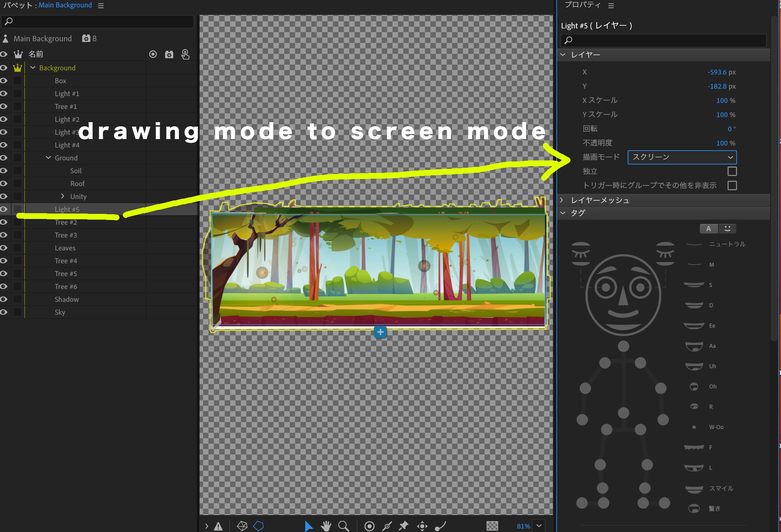This screenshot has height=532, width=781.
Task: Select the arrow Selection tool
Action: pos(308,526)
